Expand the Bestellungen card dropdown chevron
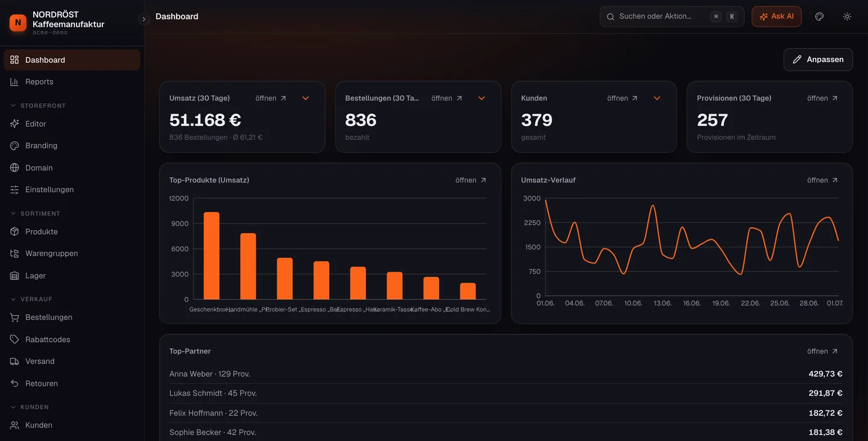The width and height of the screenshot is (868, 441). (x=482, y=98)
